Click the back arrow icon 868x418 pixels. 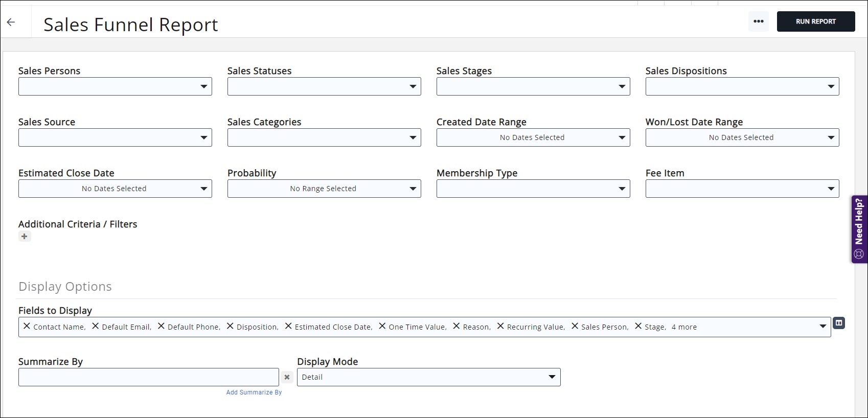coord(11,22)
